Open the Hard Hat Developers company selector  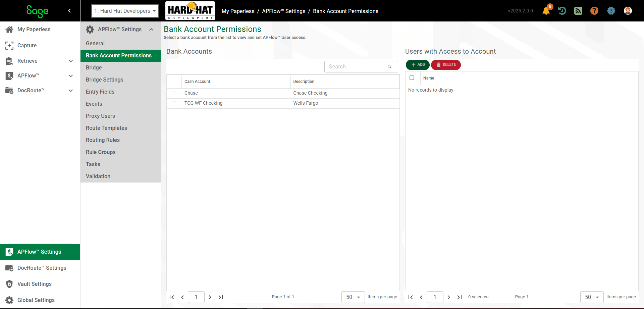(124, 11)
